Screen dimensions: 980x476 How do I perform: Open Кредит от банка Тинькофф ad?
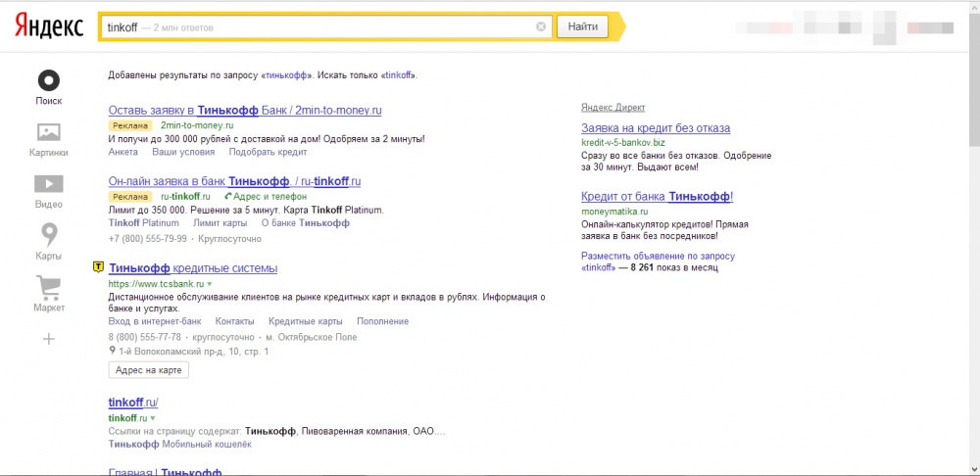(x=657, y=197)
